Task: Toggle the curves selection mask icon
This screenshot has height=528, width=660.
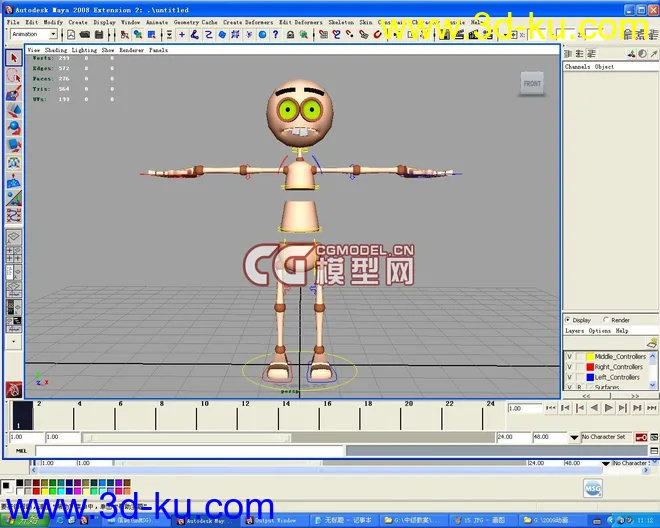Action: coord(208,35)
